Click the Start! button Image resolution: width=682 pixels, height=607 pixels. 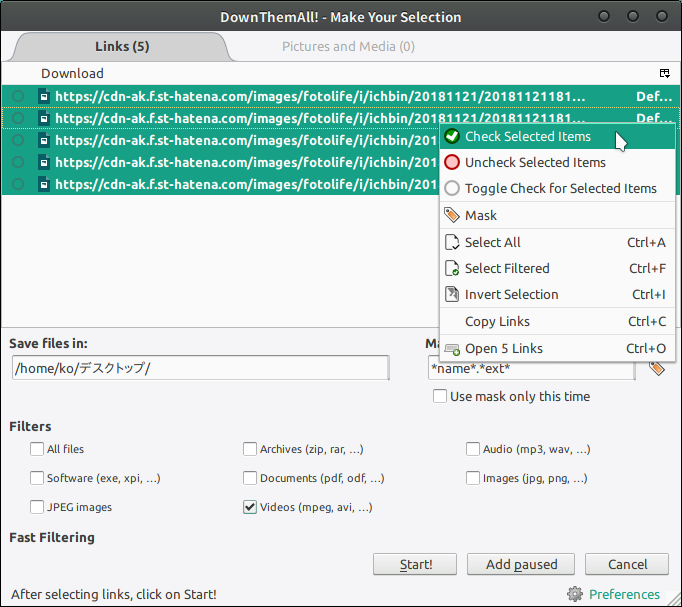[x=415, y=564]
